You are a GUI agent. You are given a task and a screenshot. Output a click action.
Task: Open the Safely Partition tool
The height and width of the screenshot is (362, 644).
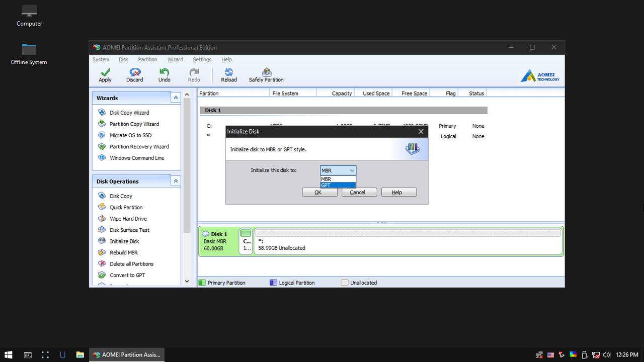pyautogui.click(x=266, y=75)
